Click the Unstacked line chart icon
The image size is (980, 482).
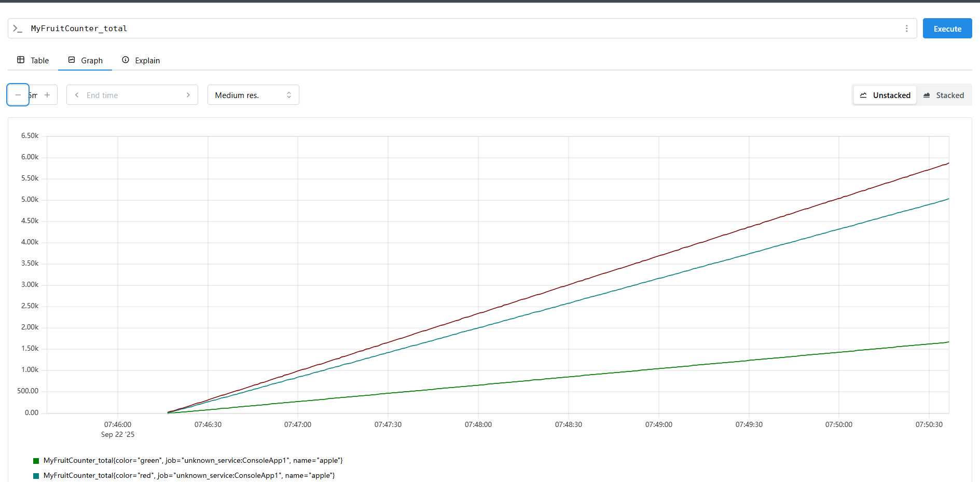[x=863, y=95]
